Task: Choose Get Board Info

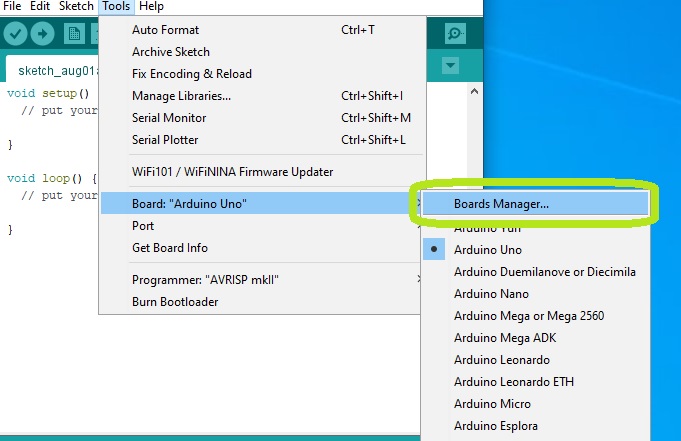Action: click(170, 248)
